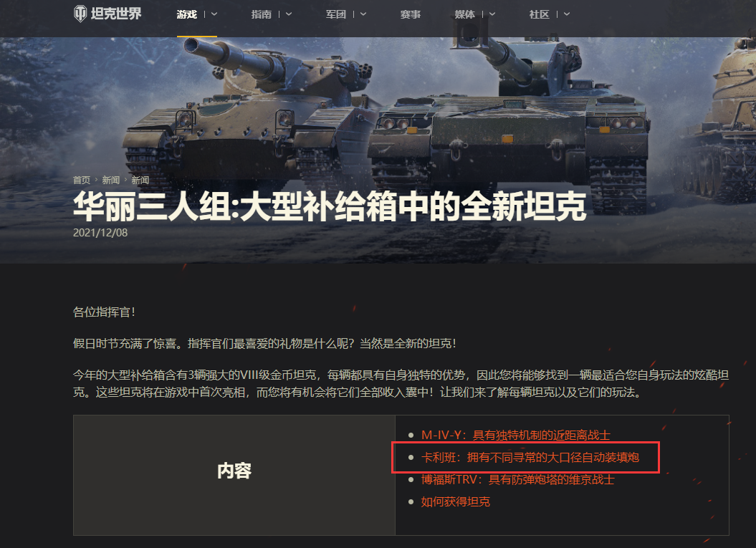The height and width of the screenshot is (548, 756).
Task: Expand the 指南 menu chevron
Action: (289, 14)
